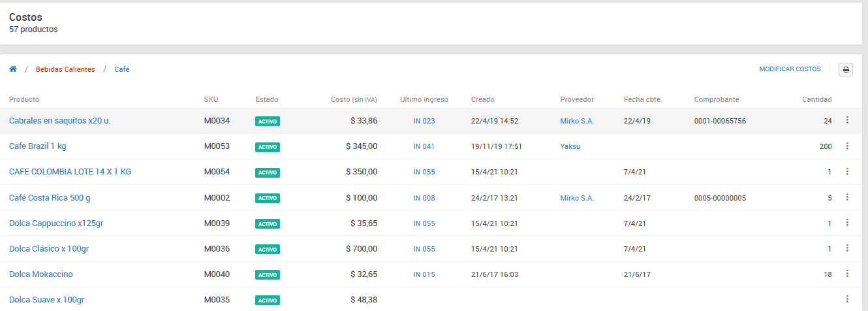This screenshot has width=868, height=311.
Task: Open supplier Mirko S.A. in Costa Rica row
Action: pos(577,198)
